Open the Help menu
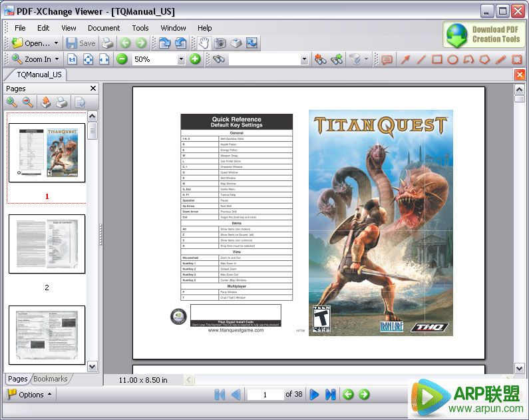 pyautogui.click(x=205, y=28)
